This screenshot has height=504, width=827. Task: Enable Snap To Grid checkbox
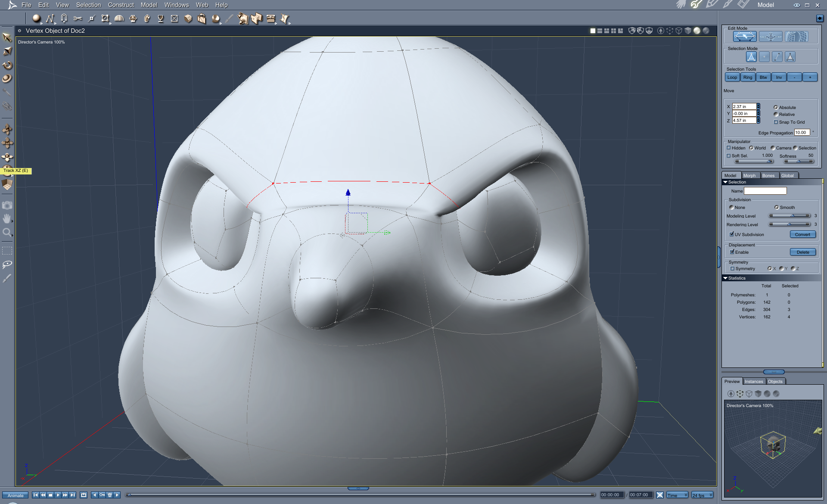coord(776,122)
